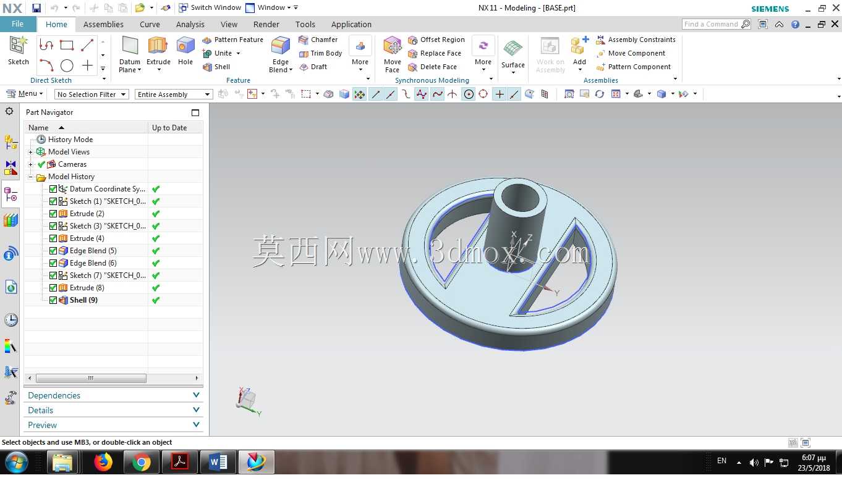Open the History clock sidebar tab
Screen dimensions: 842x504
11,320
